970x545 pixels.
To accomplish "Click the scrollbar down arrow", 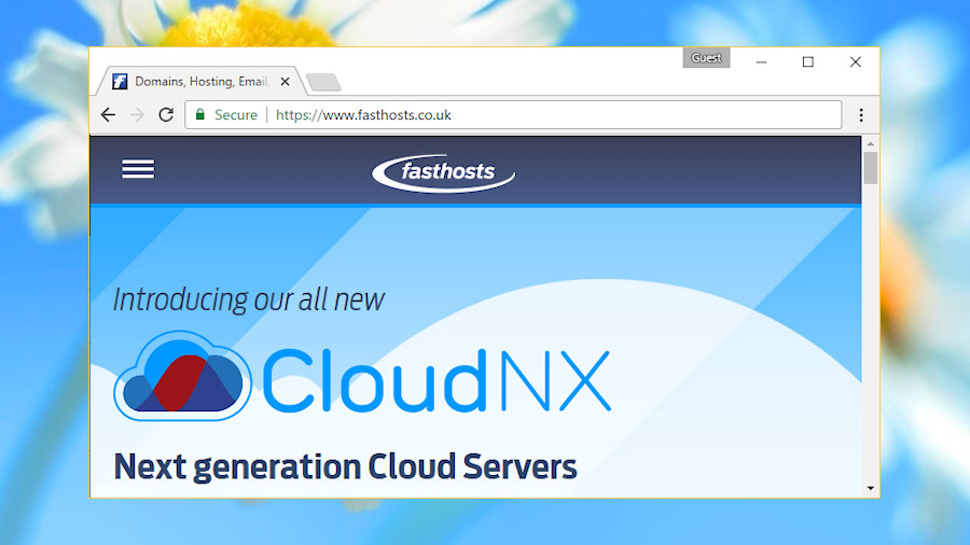I will point(870,488).
